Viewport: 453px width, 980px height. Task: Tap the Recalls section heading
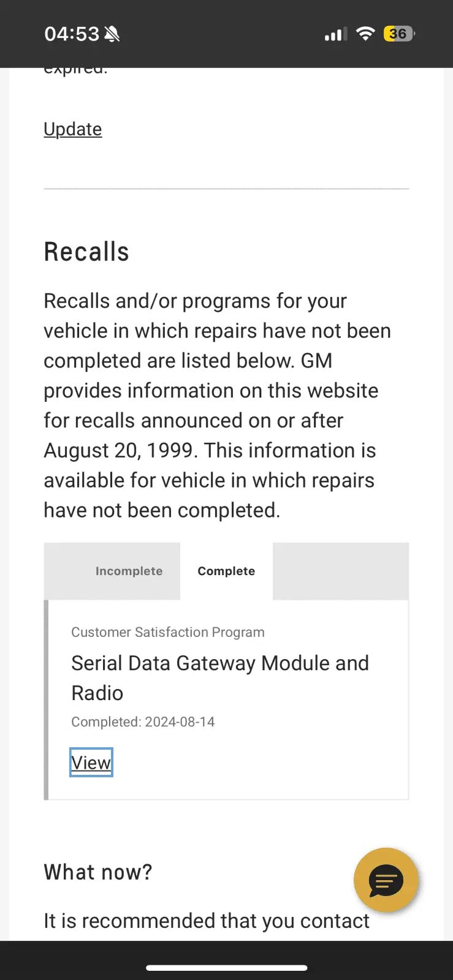pos(86,252)
